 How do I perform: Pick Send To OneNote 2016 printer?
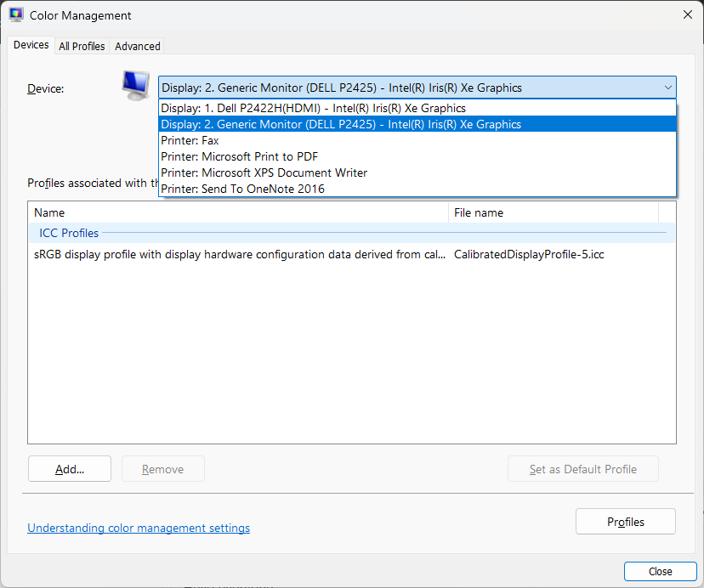tap(242, 189)
